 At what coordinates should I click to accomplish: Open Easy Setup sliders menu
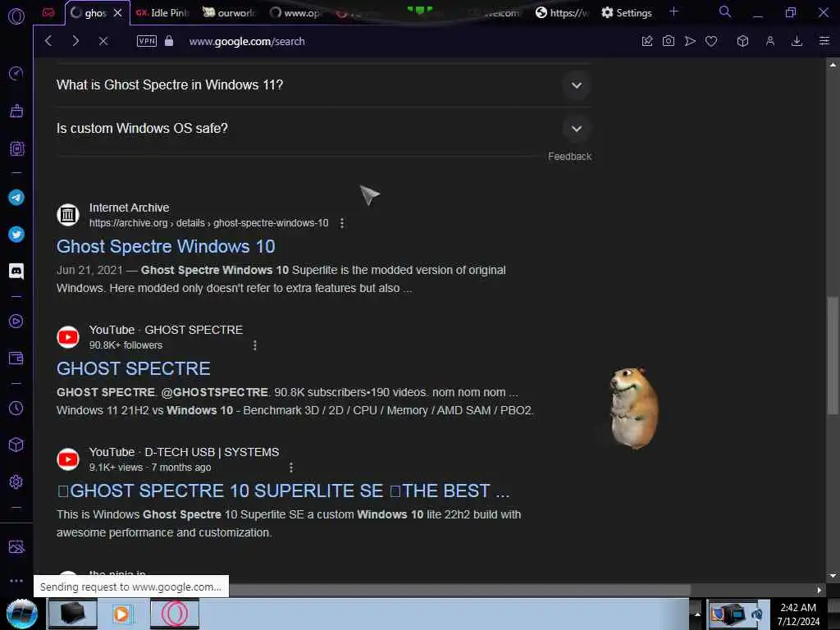click(x=824, y=41)
